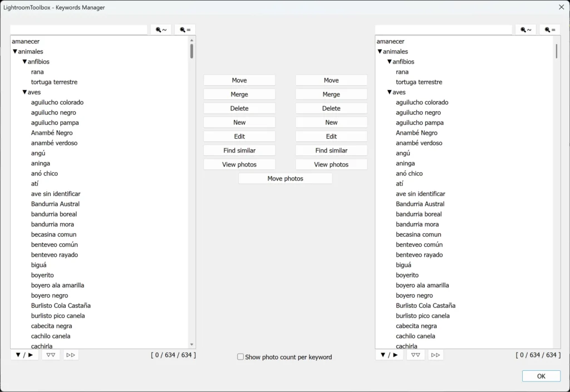Select becasina comun in right list
Image resolution: width=570 pixels, height=392 pixels.
click(x=419, y=234)
